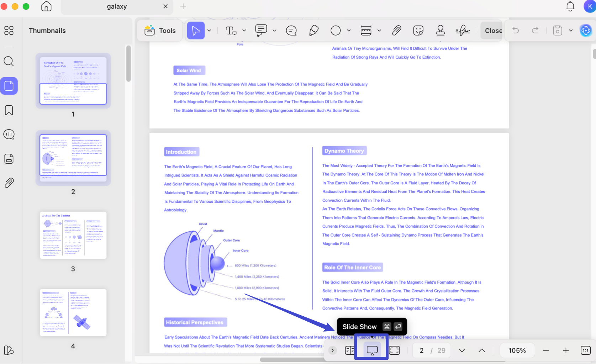
Task: Toggle two-page reading view
Action: (x=350, y=350)
